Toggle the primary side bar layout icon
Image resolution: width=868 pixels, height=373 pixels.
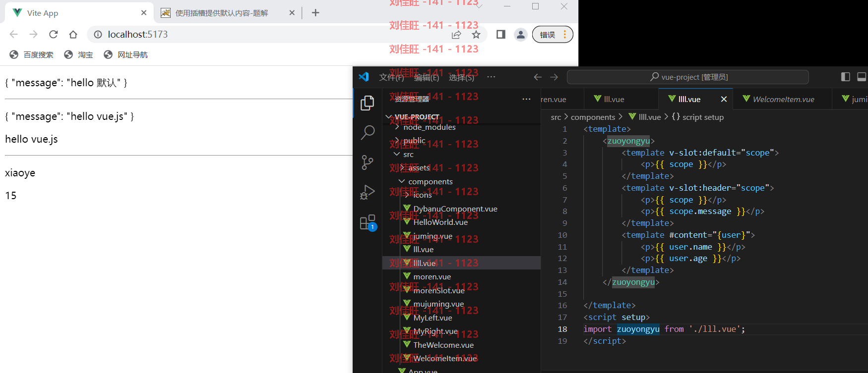coord(846,77)
